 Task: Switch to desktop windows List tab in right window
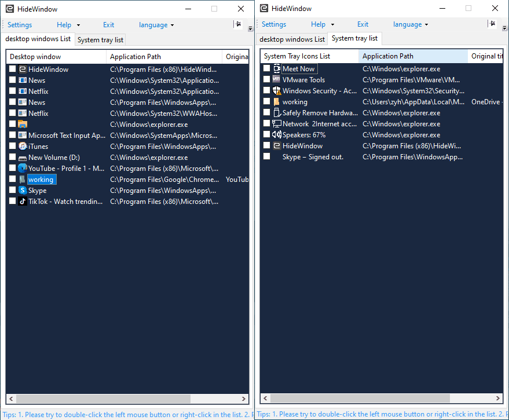point(292,39)
